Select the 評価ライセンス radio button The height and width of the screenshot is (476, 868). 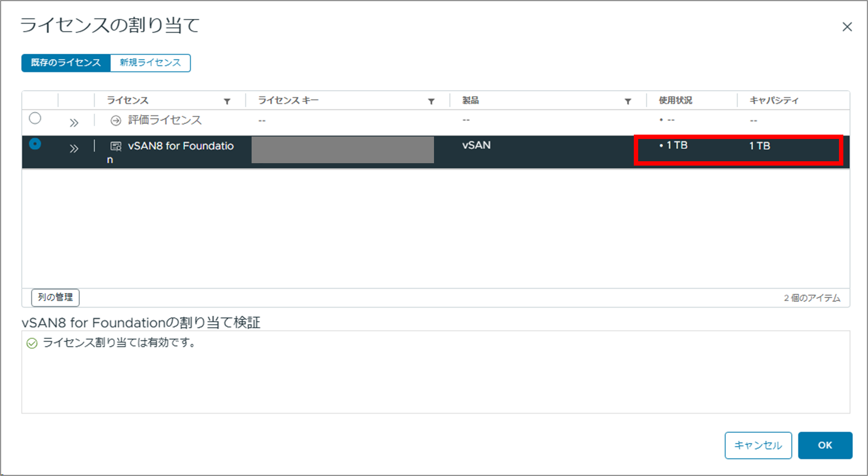coord(35,118)
